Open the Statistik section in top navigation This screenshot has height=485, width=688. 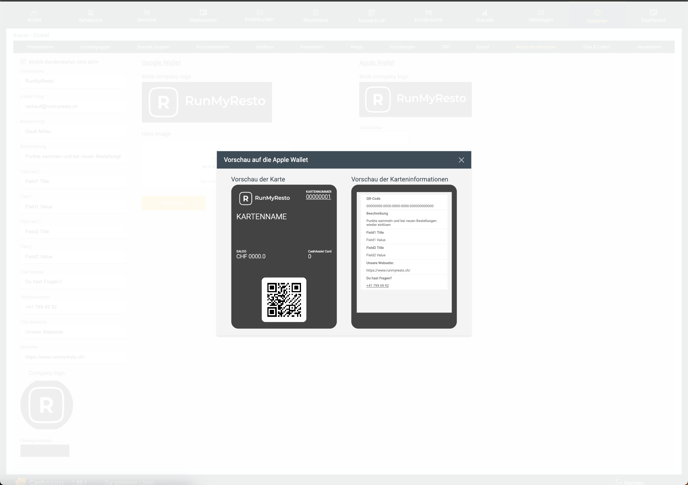484,16
